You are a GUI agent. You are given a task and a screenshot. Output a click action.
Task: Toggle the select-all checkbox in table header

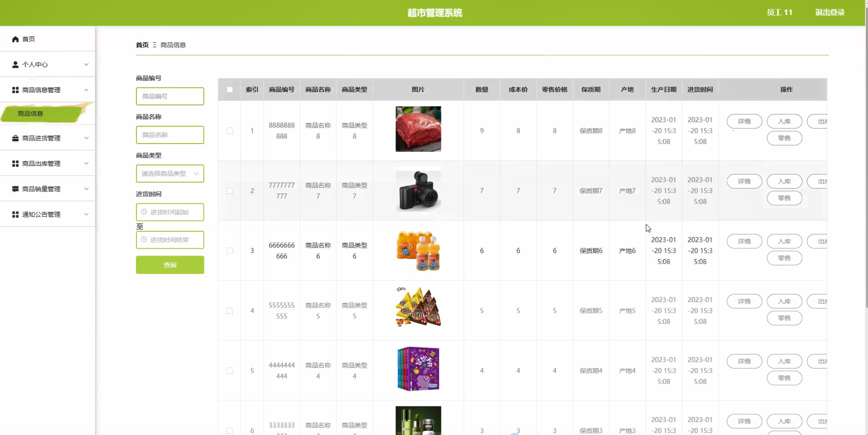tap(230, 90)
